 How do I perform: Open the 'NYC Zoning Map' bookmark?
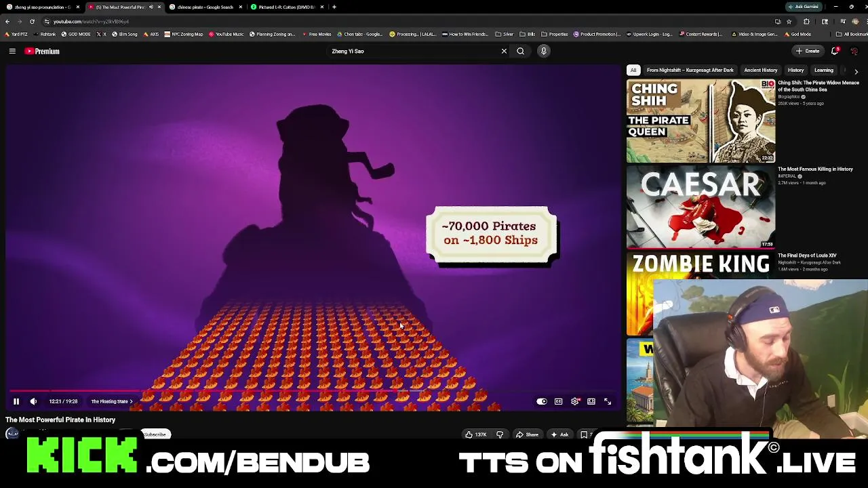pyautogui.click(x=183, y=34)
